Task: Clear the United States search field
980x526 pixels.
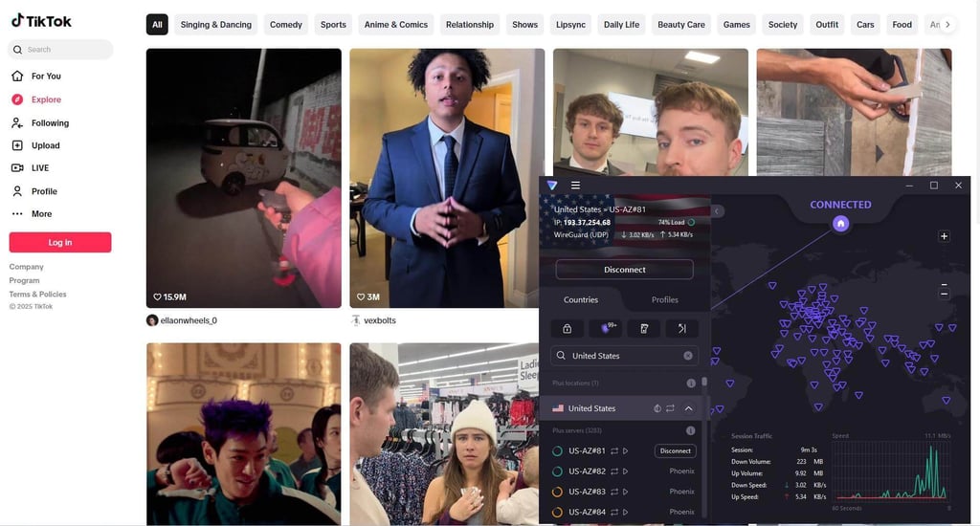Action: (x=687, y=356)
